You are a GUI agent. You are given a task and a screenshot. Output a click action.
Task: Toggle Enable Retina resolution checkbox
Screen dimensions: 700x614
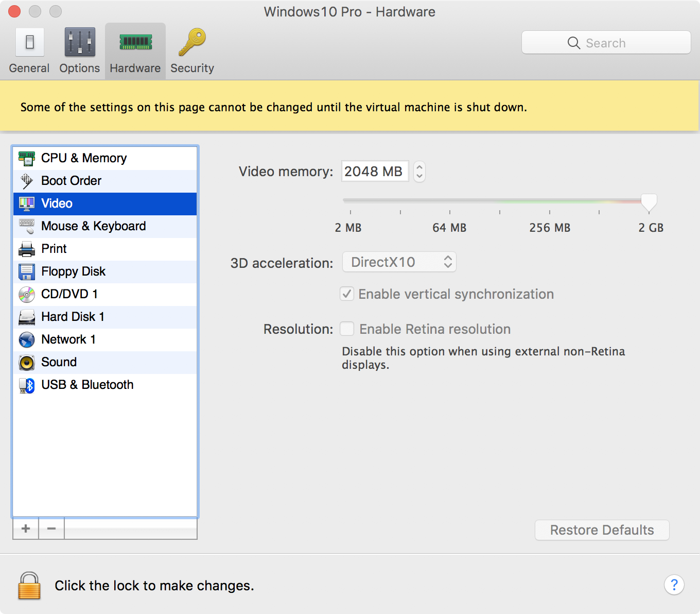click(x=347, y=329)
